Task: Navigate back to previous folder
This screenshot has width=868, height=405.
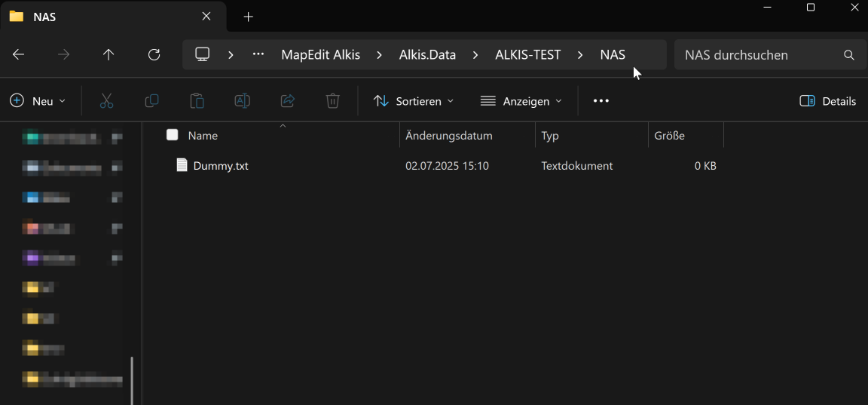Action: [19, 55]
